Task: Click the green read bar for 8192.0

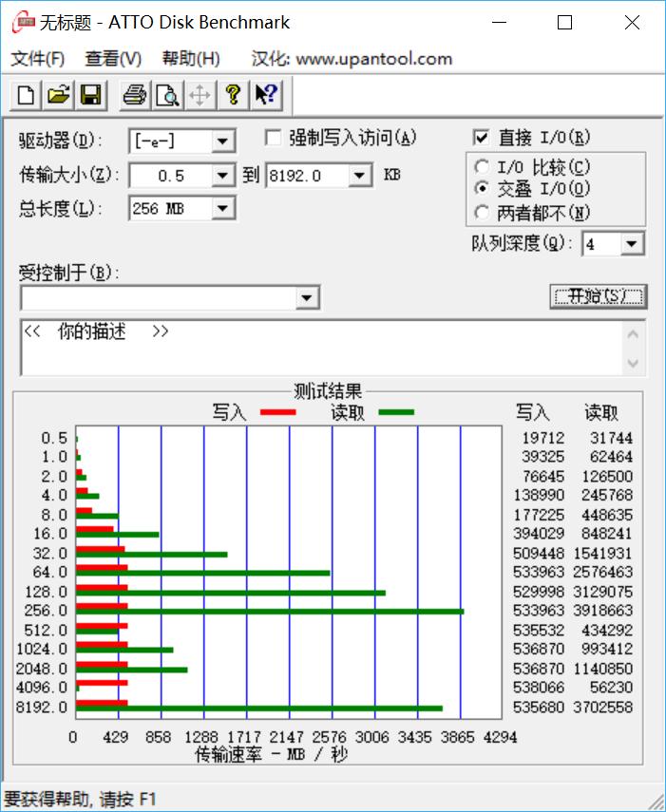Action: [259, 708]
